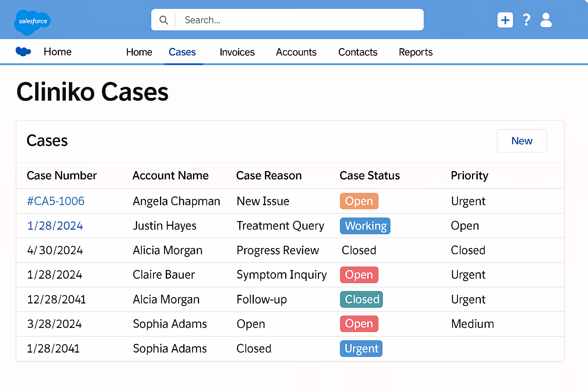Click the New case button

[521, 141]
